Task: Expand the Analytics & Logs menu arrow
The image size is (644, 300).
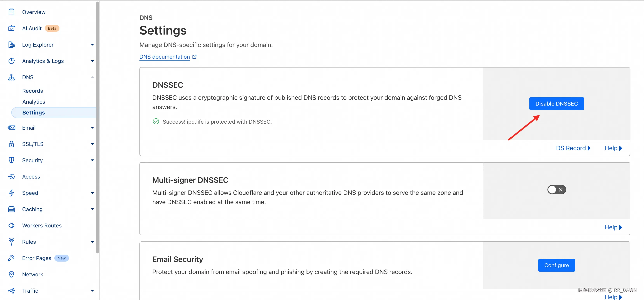Action: [x=92, y=61]
